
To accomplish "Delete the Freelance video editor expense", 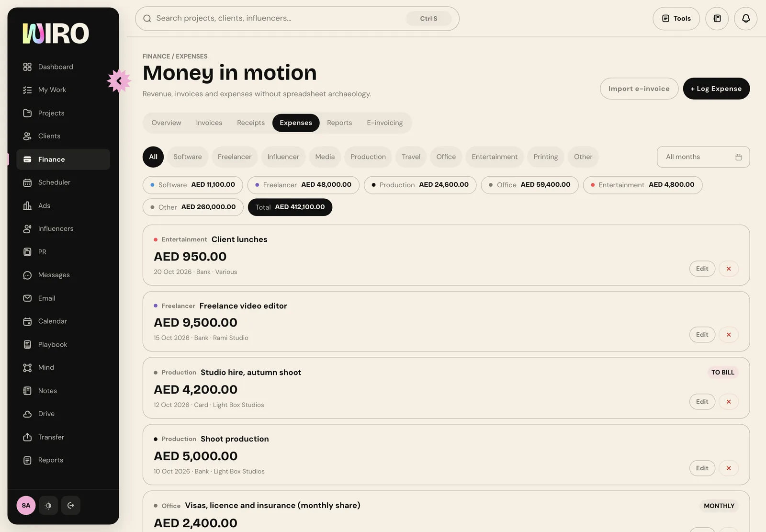I will tap(729, 335).
